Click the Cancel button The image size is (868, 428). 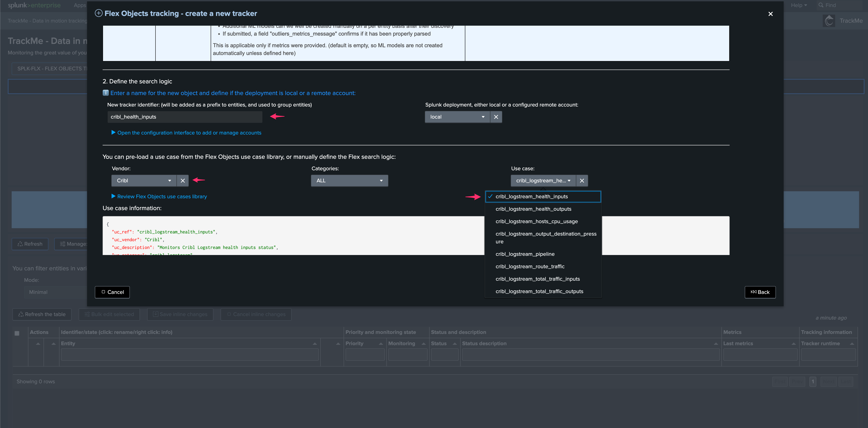(x=112, y=292)
